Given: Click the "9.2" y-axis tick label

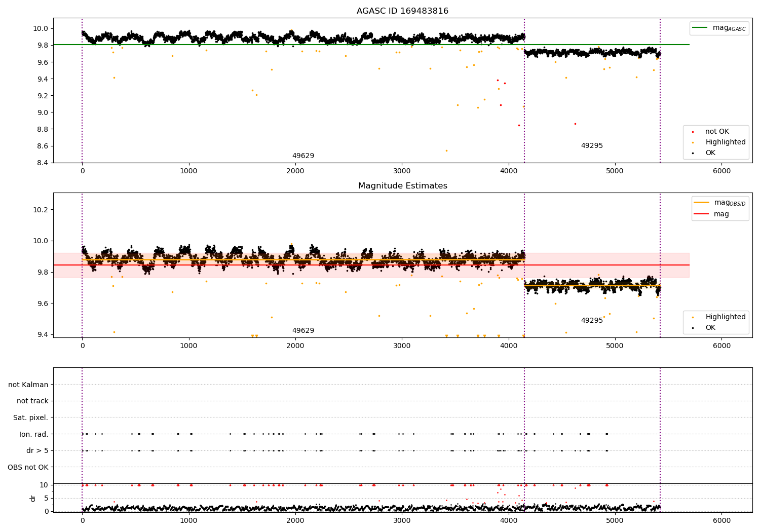Looking at the screenshot, I should click(44, 96).
